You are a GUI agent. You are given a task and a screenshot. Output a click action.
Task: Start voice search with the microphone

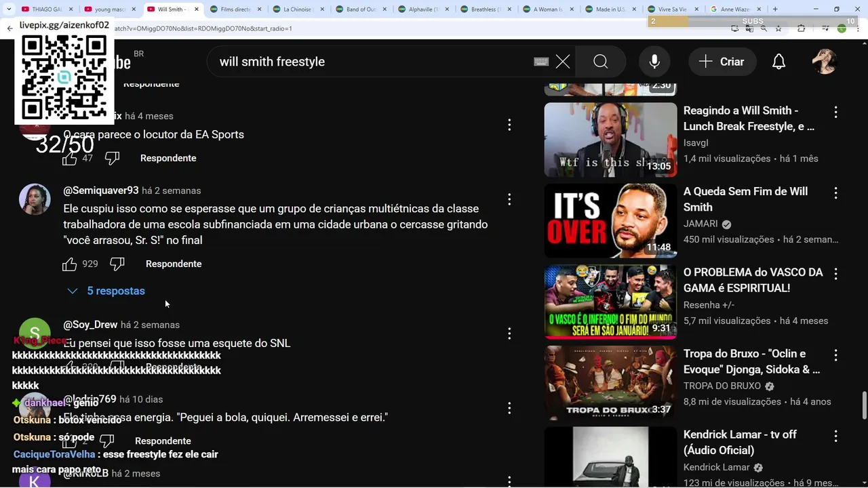[x=654, y=62]
